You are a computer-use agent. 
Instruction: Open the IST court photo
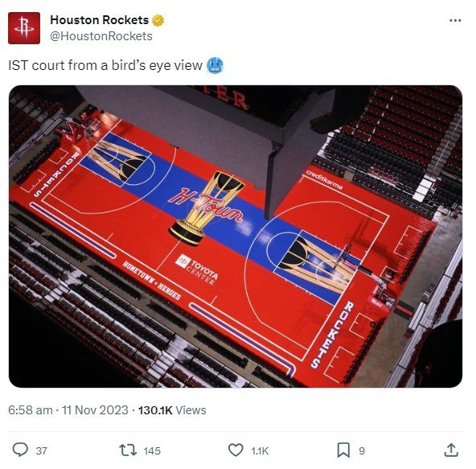[x=236, y=237]
